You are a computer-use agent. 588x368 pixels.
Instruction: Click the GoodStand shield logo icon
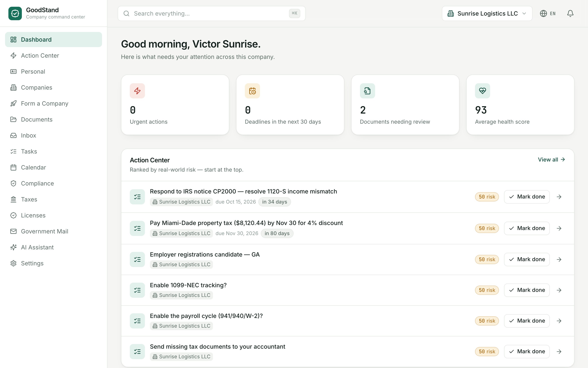(15, 13)
